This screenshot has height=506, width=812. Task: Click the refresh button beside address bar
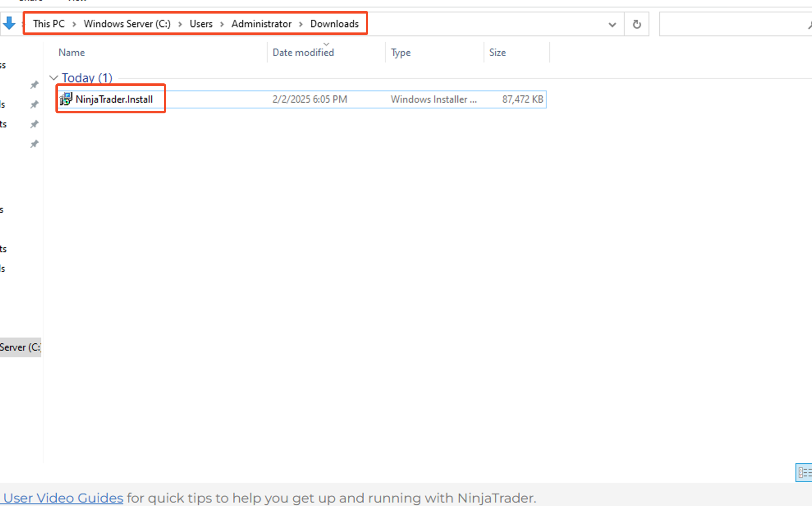(637, 24)
